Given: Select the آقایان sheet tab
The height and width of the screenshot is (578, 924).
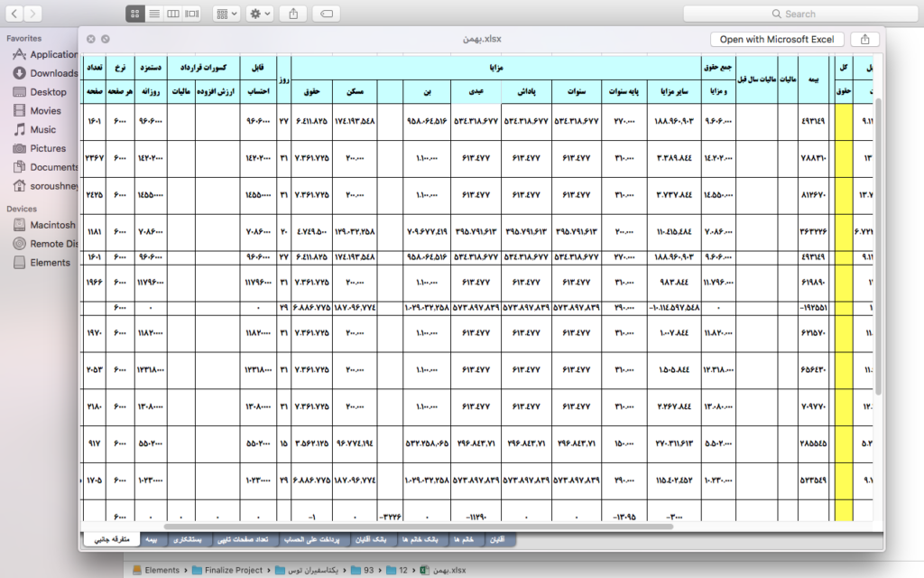Looking at the screenshot, I should [x=497, y=539].
